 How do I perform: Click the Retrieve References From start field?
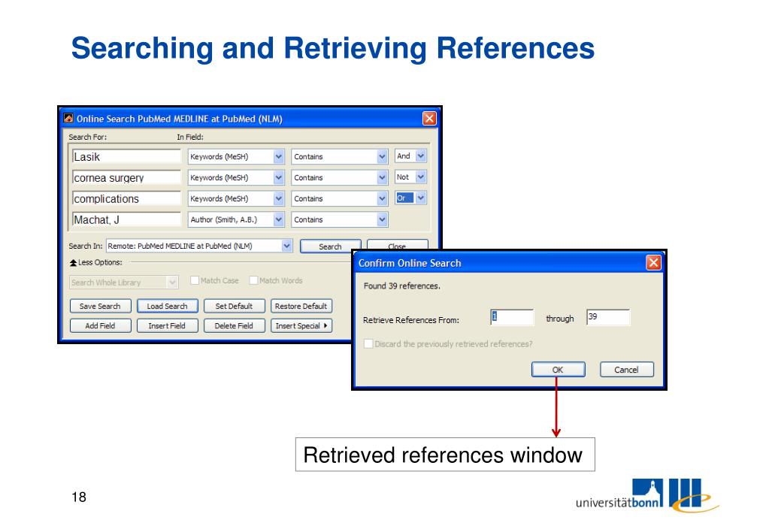[512, 317]
